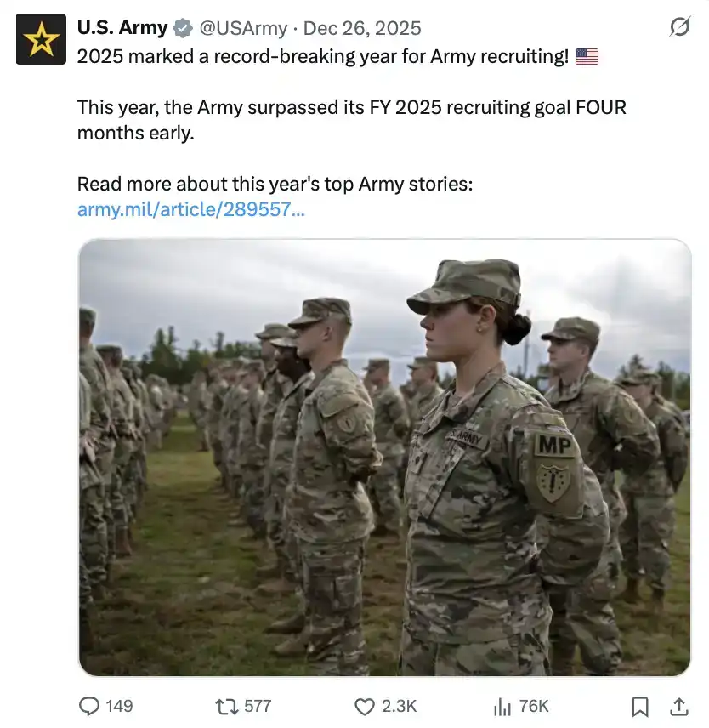Click the U.S. Army display name

point(122,28)
